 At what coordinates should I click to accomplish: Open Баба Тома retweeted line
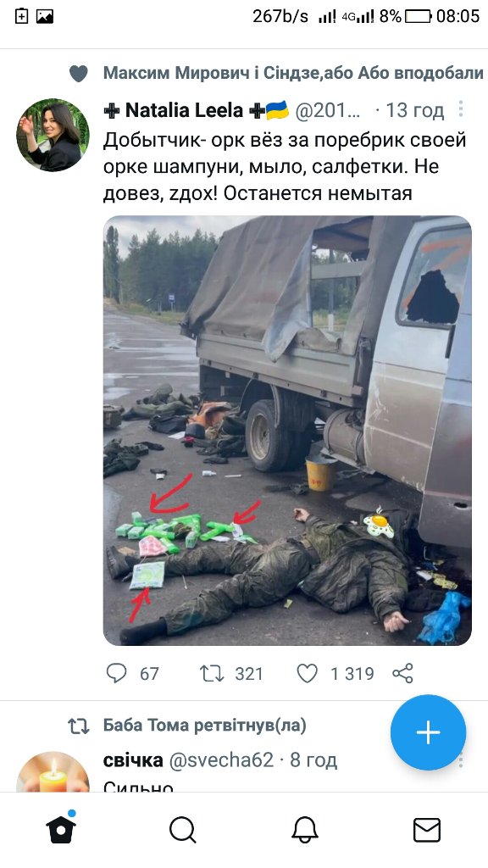tap(205, 725)
